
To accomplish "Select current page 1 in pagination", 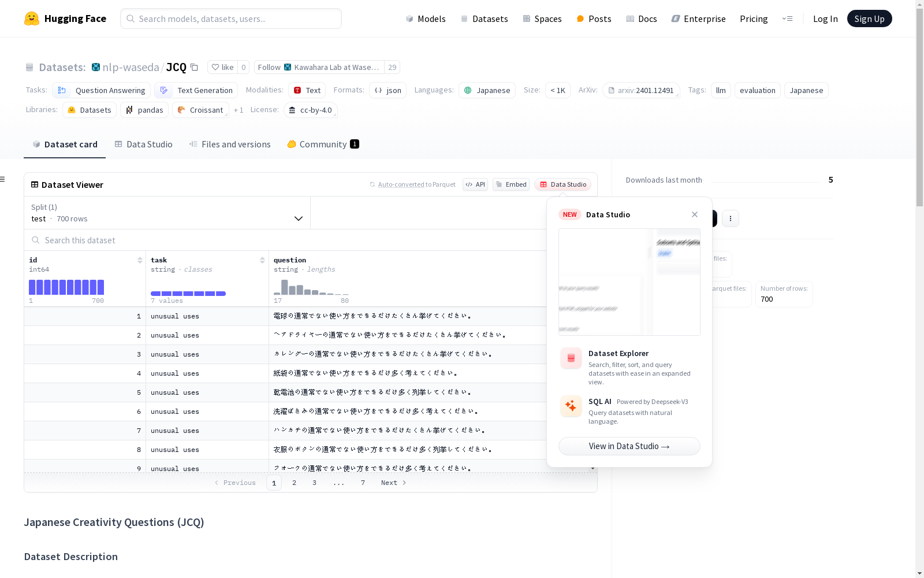I will pyautogui.click(x=274, y=483).
